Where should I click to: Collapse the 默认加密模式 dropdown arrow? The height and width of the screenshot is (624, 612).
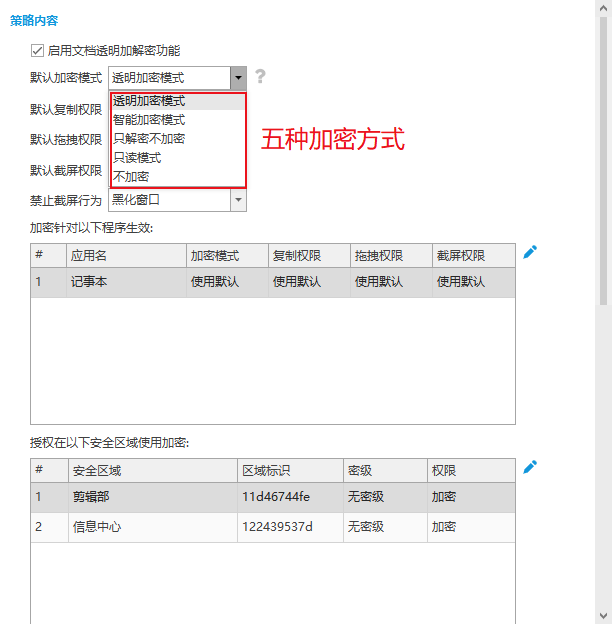(237, 77)
